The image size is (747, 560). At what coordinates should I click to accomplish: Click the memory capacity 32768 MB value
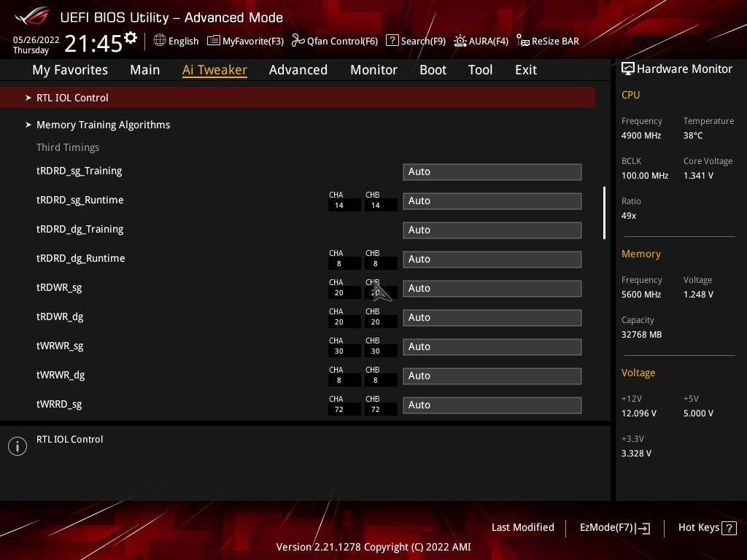point(642,335)
